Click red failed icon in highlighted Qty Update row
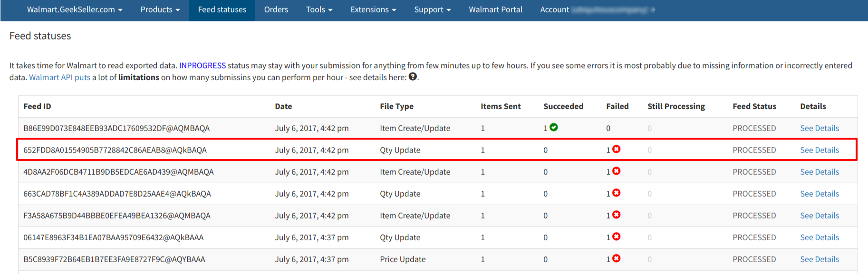The height and width of the screenshot is (274, 868). 617,149
